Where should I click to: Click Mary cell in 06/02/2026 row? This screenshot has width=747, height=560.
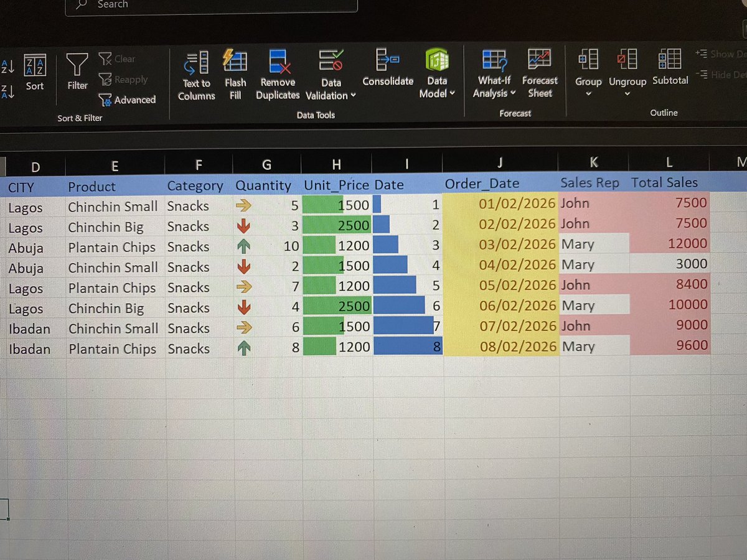tap(594, 305)
